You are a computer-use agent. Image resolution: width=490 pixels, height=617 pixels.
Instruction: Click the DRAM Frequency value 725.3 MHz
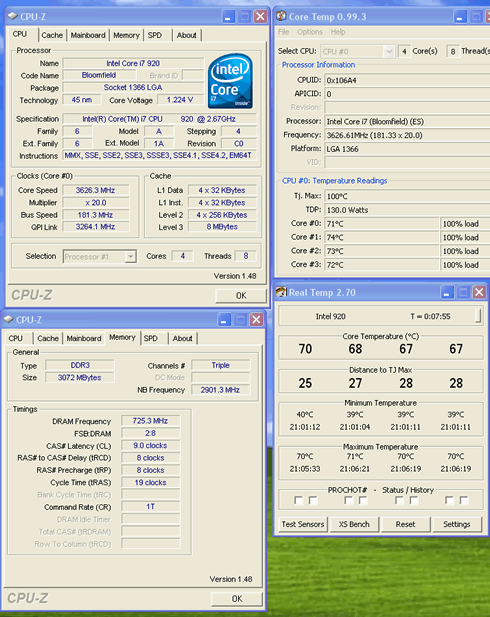(150, 421)
